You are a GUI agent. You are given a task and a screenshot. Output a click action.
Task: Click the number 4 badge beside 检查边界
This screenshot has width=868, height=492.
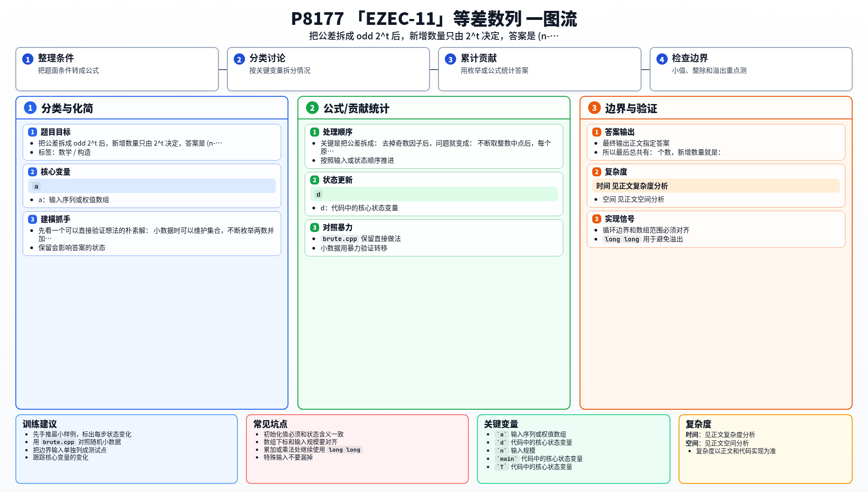tap(662, 59)
